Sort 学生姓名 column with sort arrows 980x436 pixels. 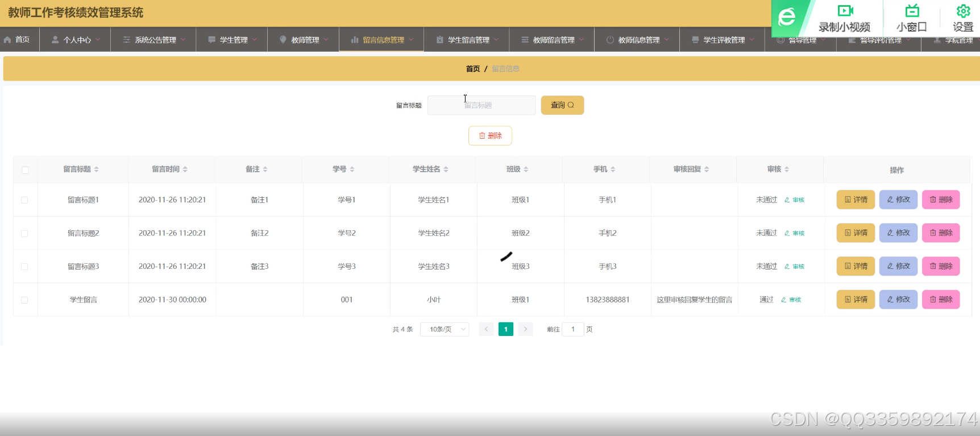(446, 169)
